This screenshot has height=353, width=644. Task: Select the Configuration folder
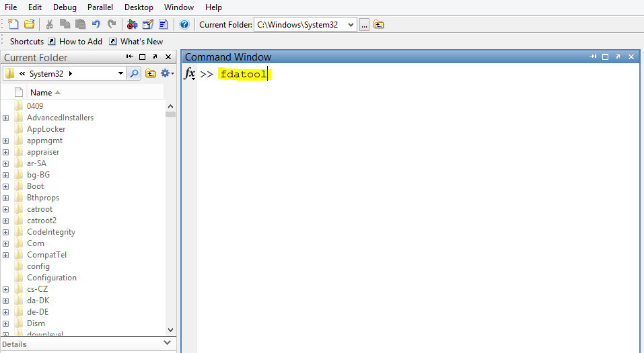52,278
